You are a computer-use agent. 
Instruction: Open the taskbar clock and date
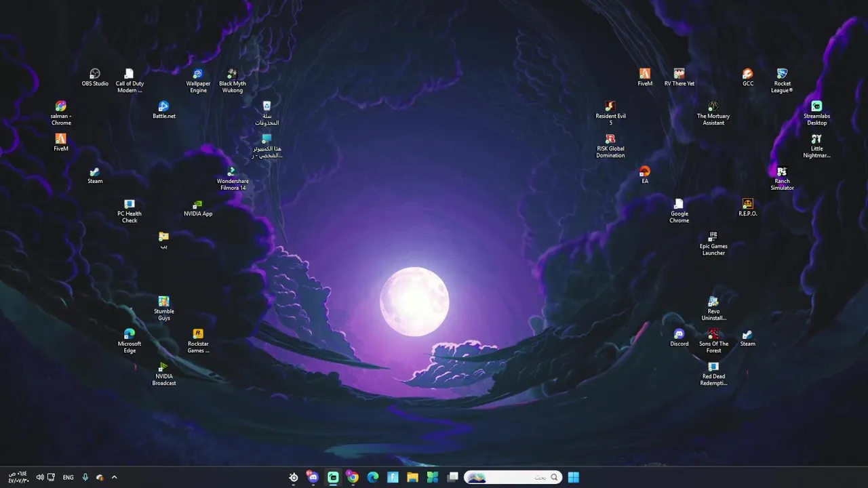pos(18,477)
